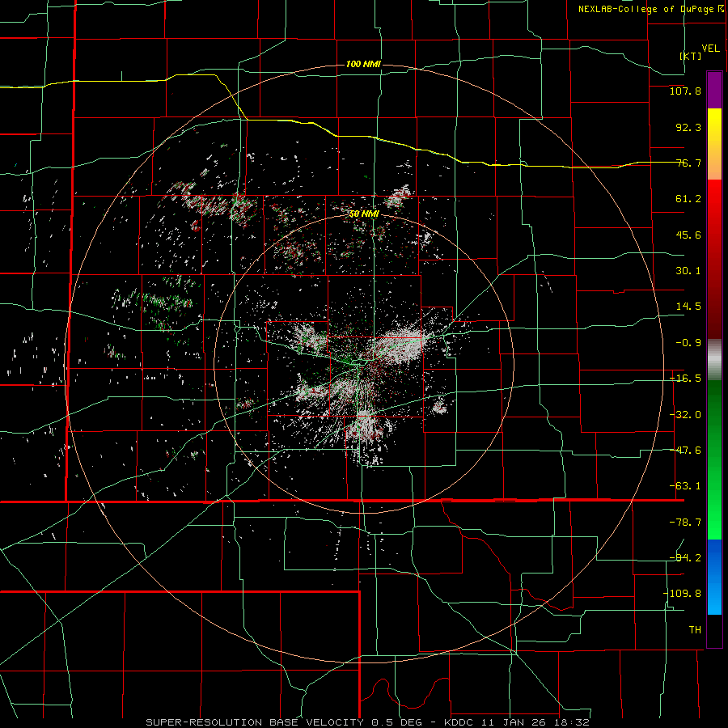Click the 30.1 legend value
728x728 pixels.
point(688,271)
